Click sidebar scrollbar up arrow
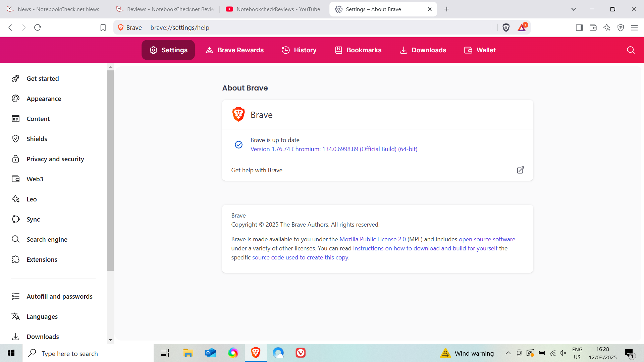This screenshot has width=644, height=362. tap(110, 67)
